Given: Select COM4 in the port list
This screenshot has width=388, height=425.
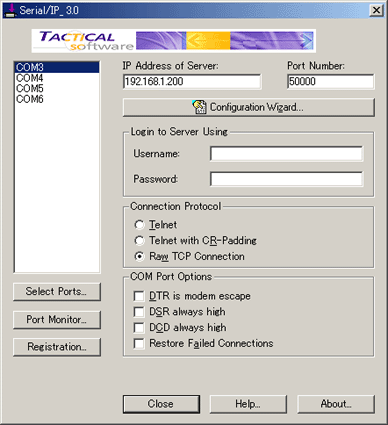Looking at the screenshot, I should (57, 78).
